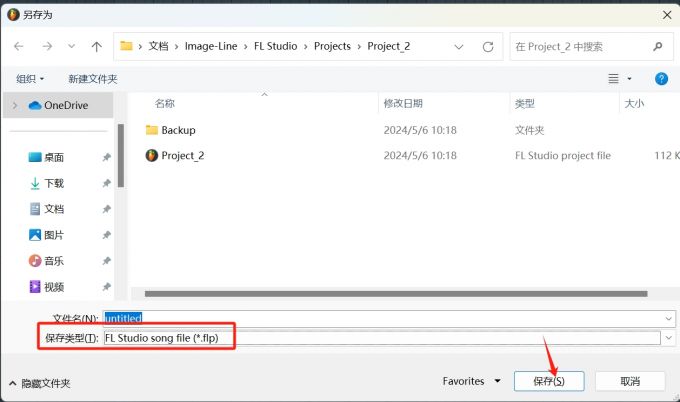Open the 组织 menu
Screen dimensions: 680x402
(x=30, y=79)
